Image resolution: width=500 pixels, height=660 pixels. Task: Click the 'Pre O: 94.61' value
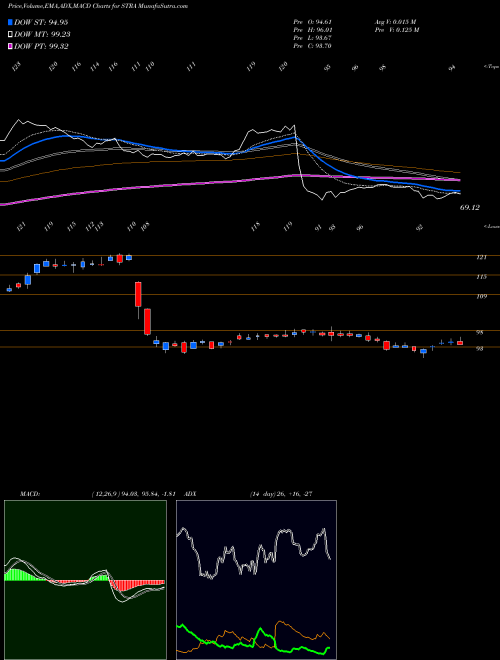[313, 22]
